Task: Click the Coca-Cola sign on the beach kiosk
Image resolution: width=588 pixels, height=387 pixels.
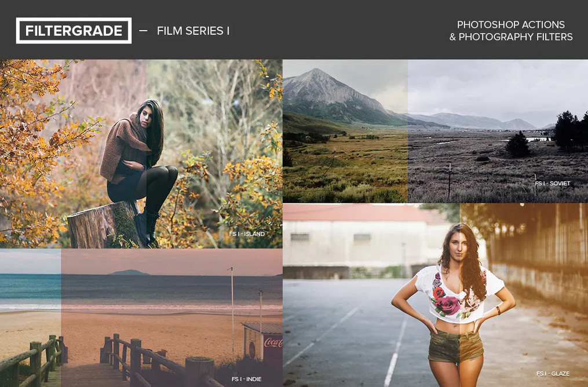Action: (273, 342)
